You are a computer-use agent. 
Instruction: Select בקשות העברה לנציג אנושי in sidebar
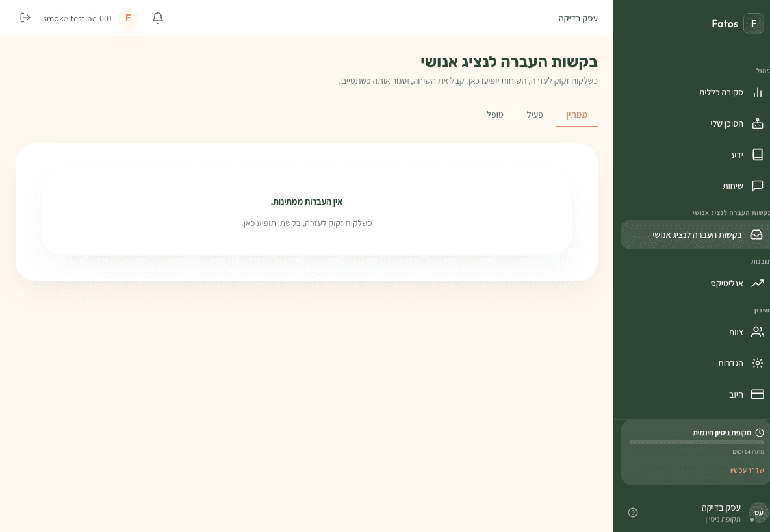(697, 234)
